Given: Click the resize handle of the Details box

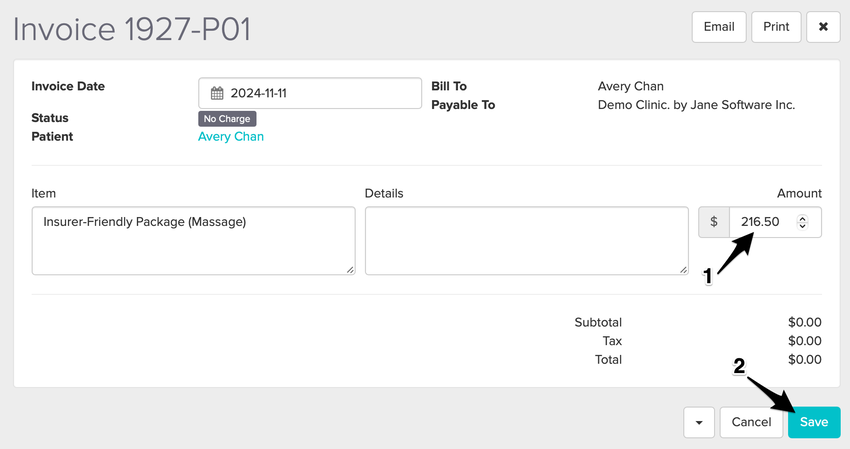Looking at the screenshot, I should coord(683,270).
